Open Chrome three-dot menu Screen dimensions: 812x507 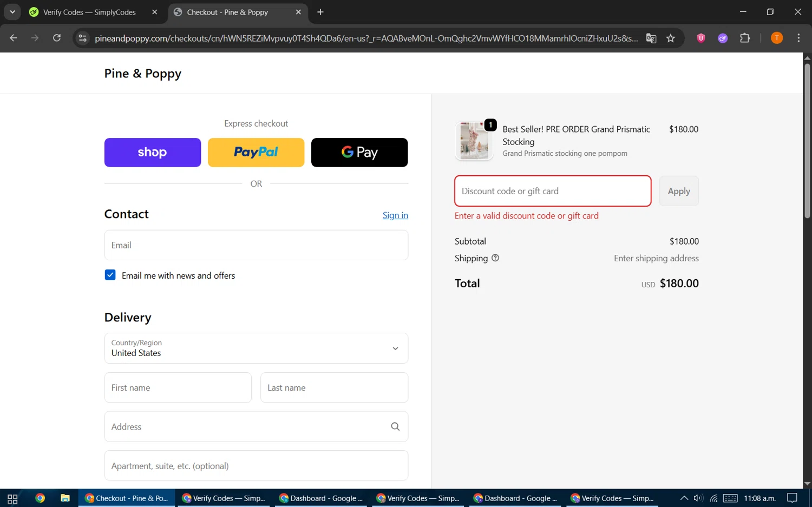pos(798,38)
